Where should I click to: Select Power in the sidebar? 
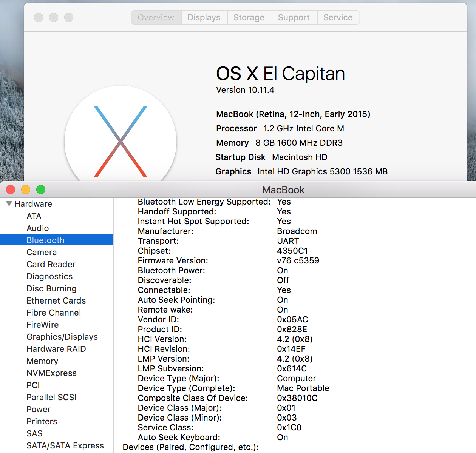click(x=39, y=409)
